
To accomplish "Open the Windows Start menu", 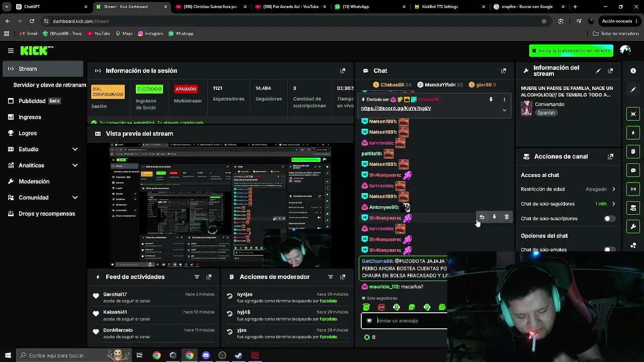I will pyautogui.click(x=8, y=355).
